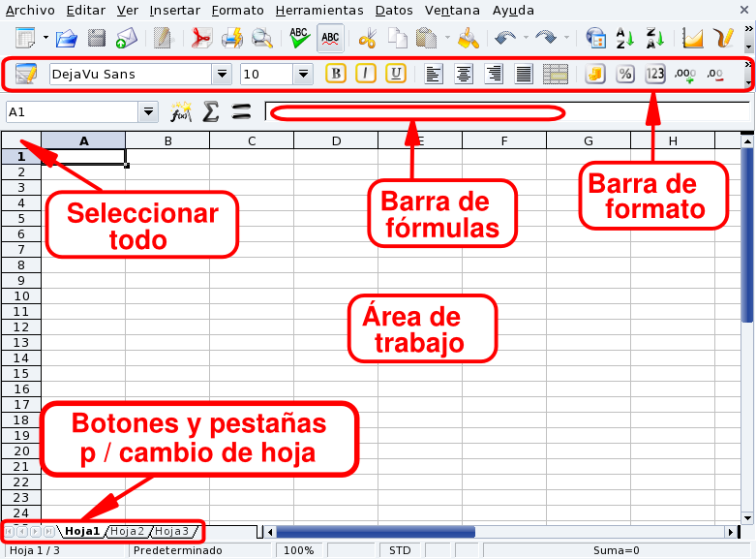
Task: Open Page Preview magnifier icon
Action: click(261, 38)
